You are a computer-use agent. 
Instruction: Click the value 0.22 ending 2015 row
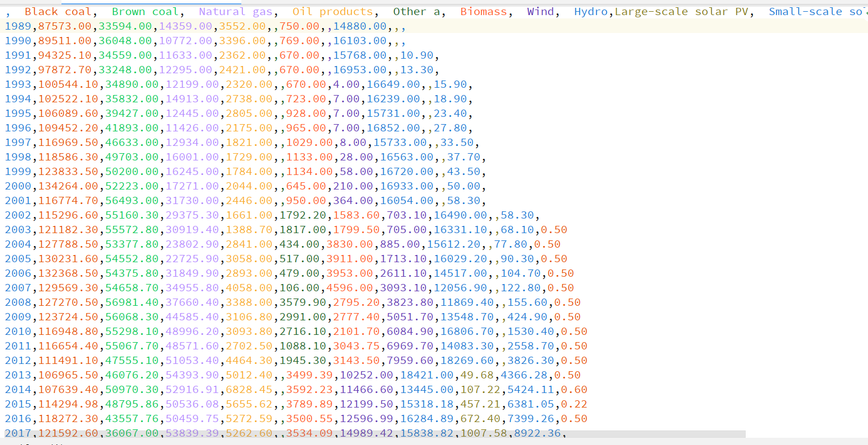(x=574, y=404)
